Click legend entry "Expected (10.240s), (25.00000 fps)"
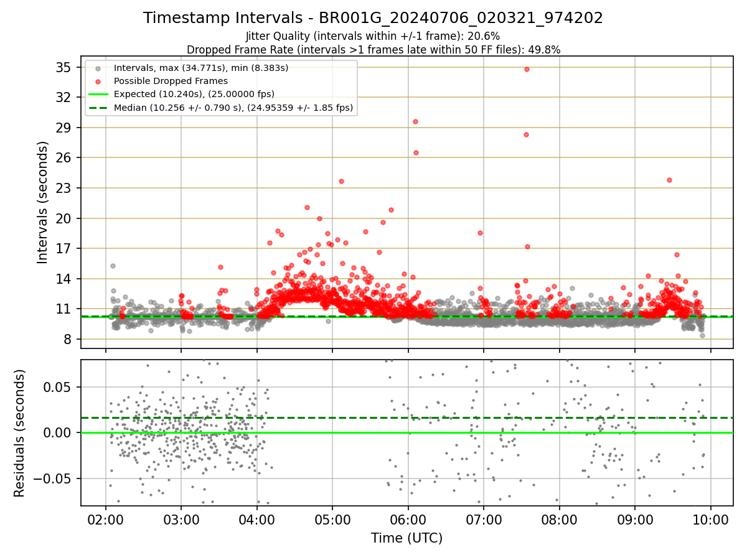 tap(194, 94)
